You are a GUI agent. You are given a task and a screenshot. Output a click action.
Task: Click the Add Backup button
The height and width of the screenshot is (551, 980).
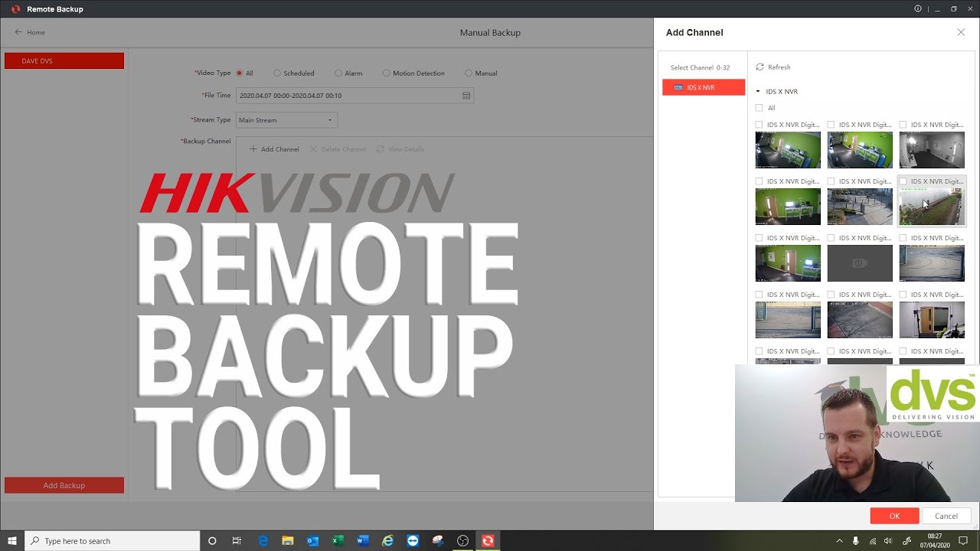pos(64,485)
